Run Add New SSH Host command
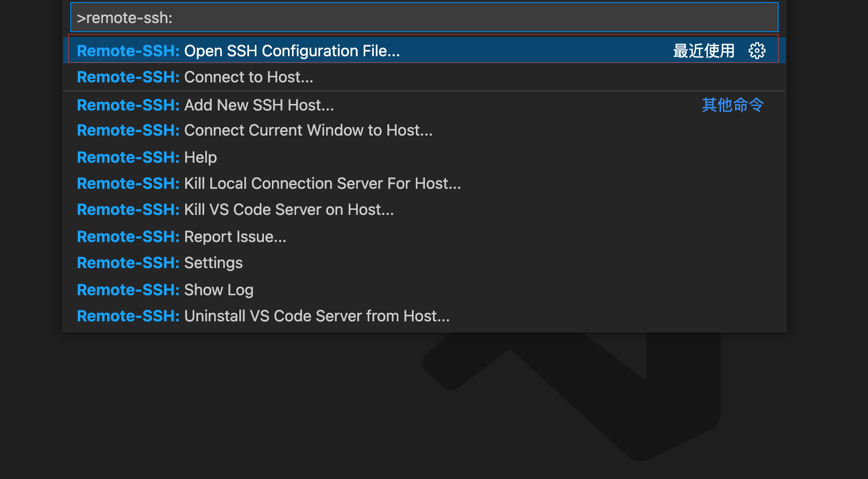868x479 pixels. [x=258, y=105]
